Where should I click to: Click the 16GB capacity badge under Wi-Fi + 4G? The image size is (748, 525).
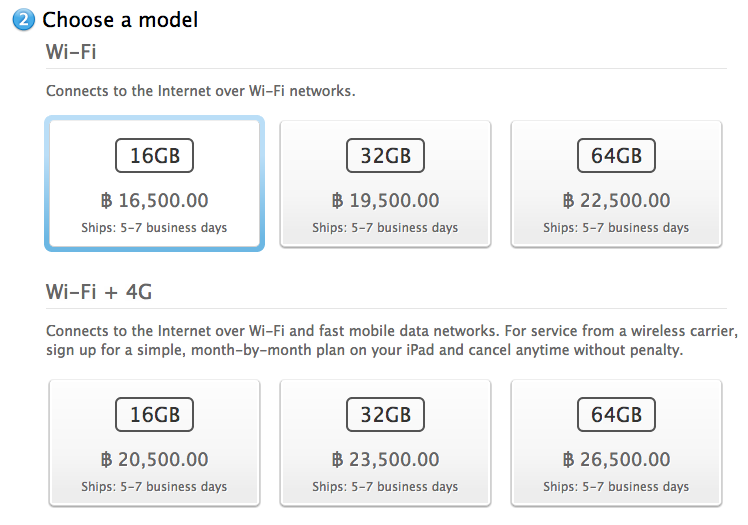pos(154,415)
